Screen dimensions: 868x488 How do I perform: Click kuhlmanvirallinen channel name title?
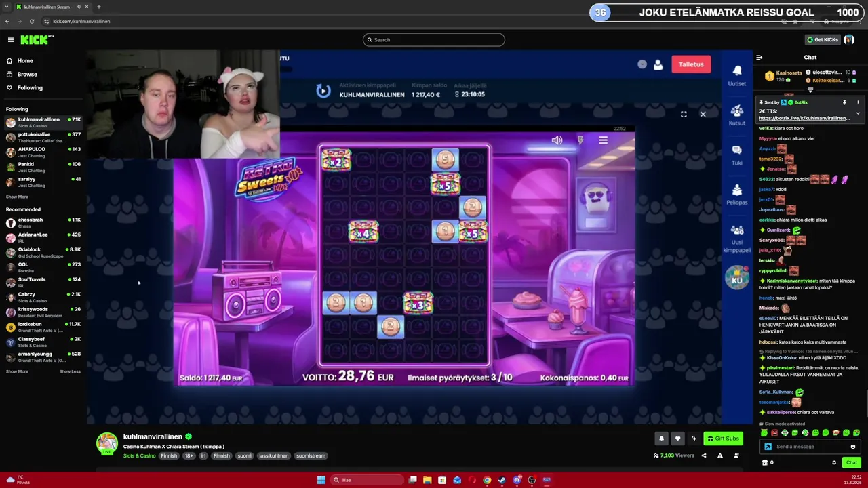153,437
